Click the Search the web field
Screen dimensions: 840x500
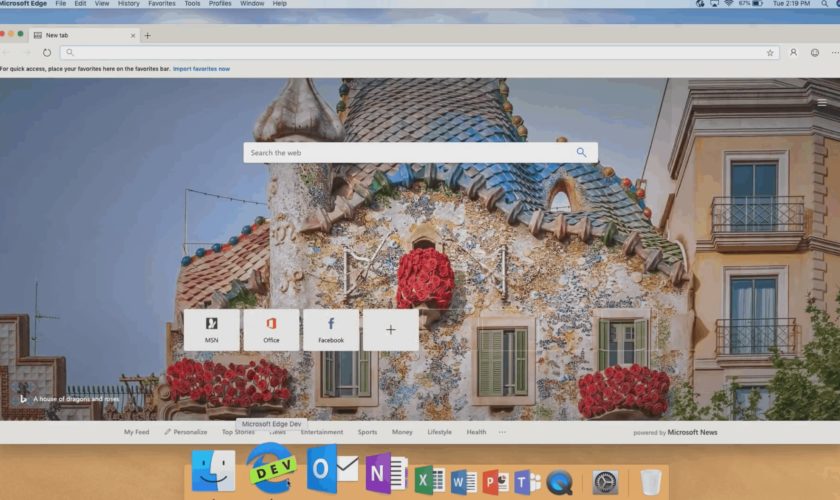click(x=410, y=153)
